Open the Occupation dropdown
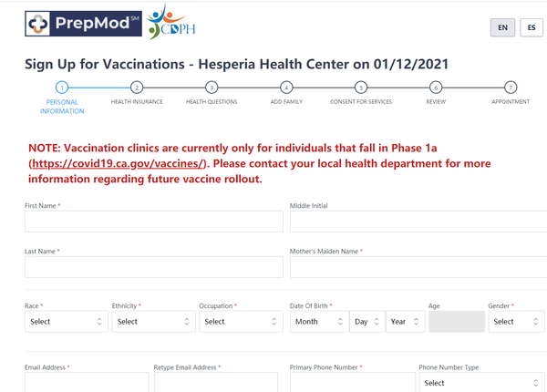Viewport: 547px width, 392px height. pos(241,322)
